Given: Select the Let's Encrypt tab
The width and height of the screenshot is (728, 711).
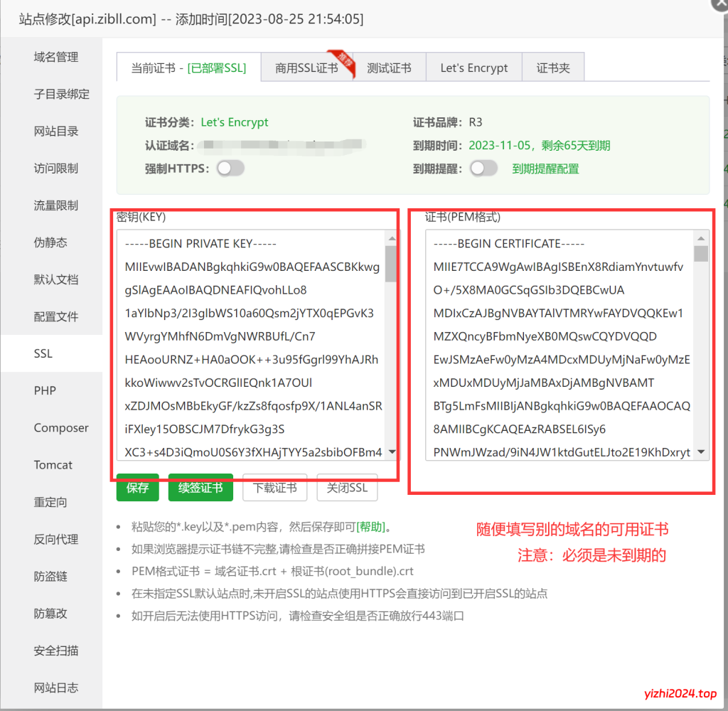Looking at the screenshot, I should pos(473,67).
